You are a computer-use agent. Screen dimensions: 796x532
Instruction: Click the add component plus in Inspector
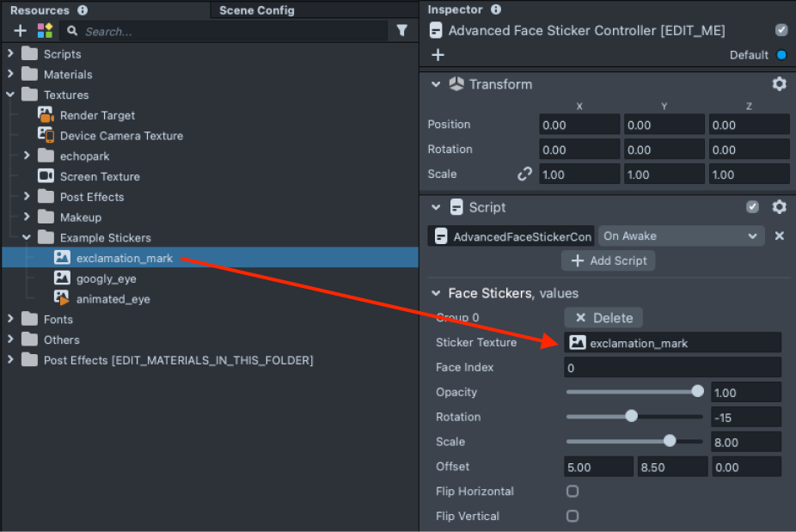[438, 55]
